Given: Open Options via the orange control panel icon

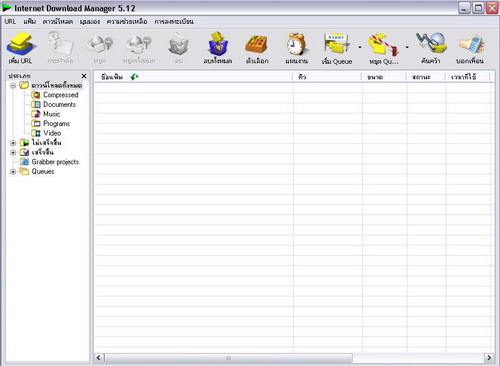Looking at the screenshot, I should point(257,44).
